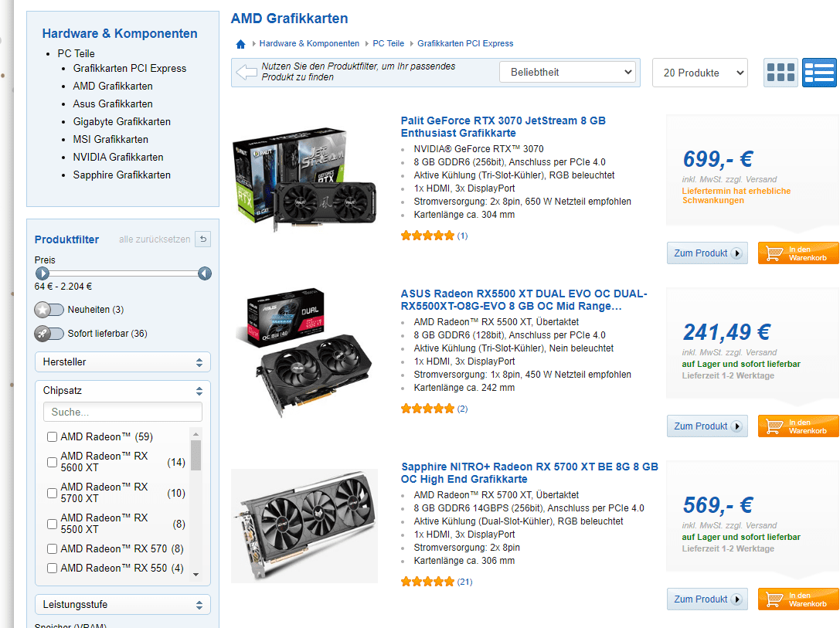The image size is (840, 628).
Task: Open star ratings of ASUS RX5500 XT
Action: pos(427,409)
